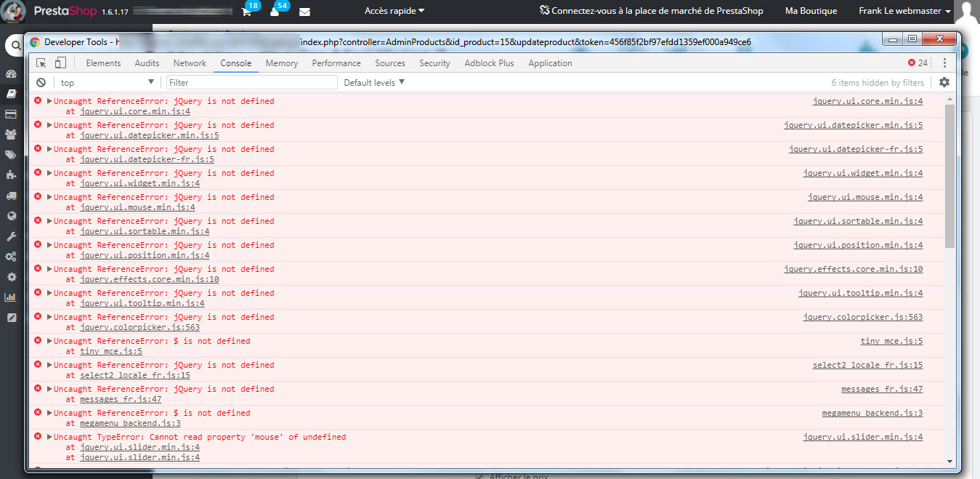Switch to the Memory tab
This screenshot has width=980, height=479.
tap(282, 63)
